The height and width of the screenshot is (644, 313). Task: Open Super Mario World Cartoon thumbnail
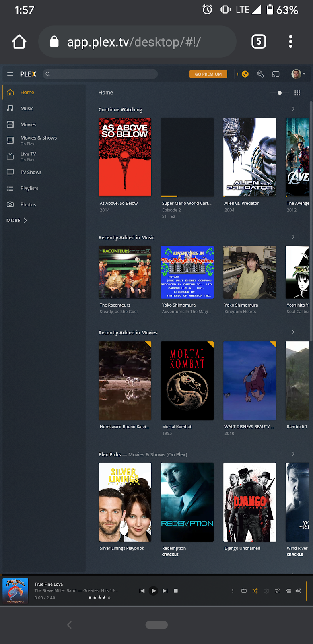coord(187,157)
